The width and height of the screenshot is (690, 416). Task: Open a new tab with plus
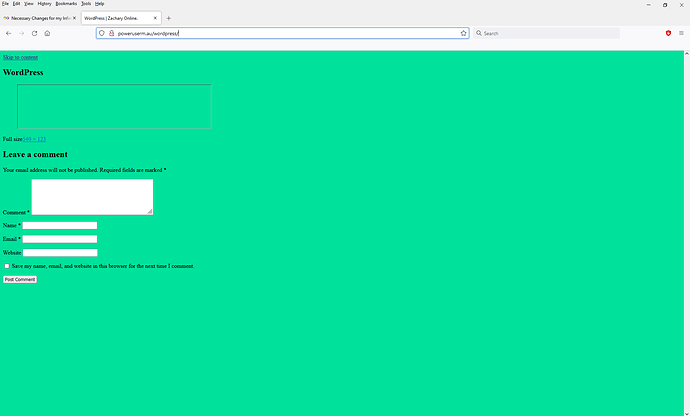(169, 18)
